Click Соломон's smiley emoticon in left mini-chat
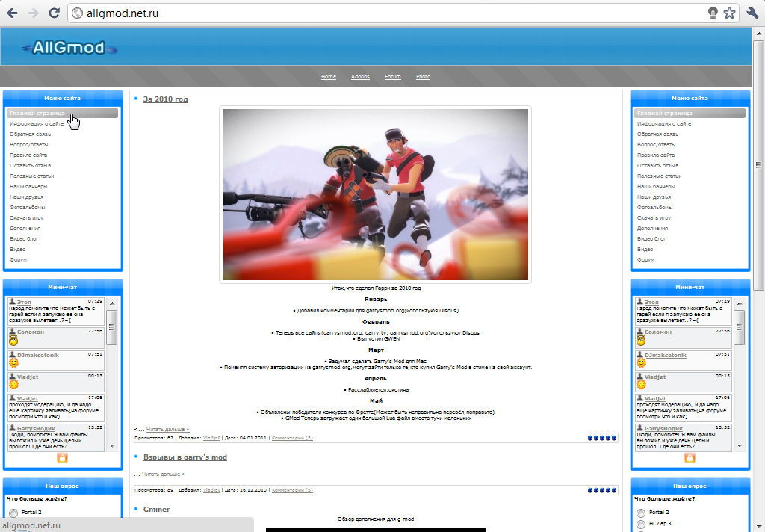 pos(13,341)
